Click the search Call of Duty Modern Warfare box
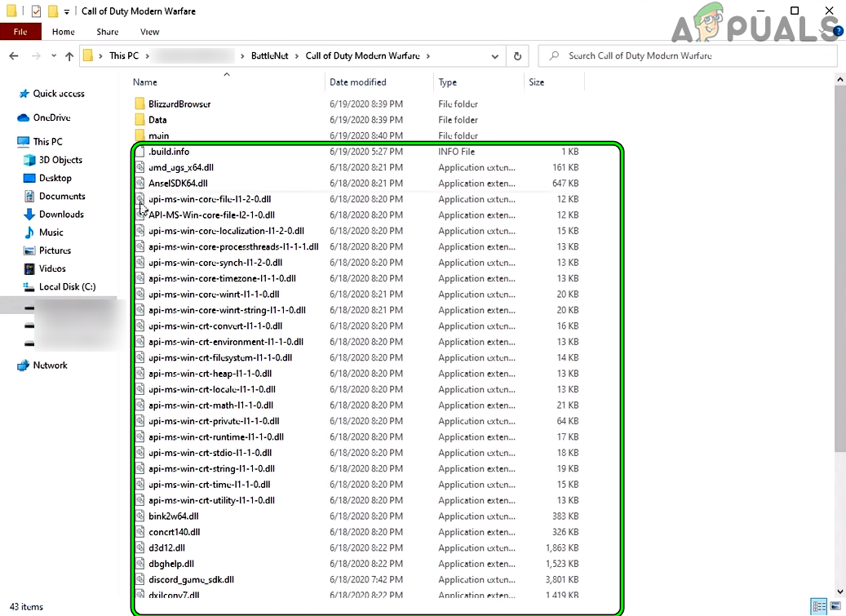846x616 pixels. pyautogui.click(x=688, y=55)
